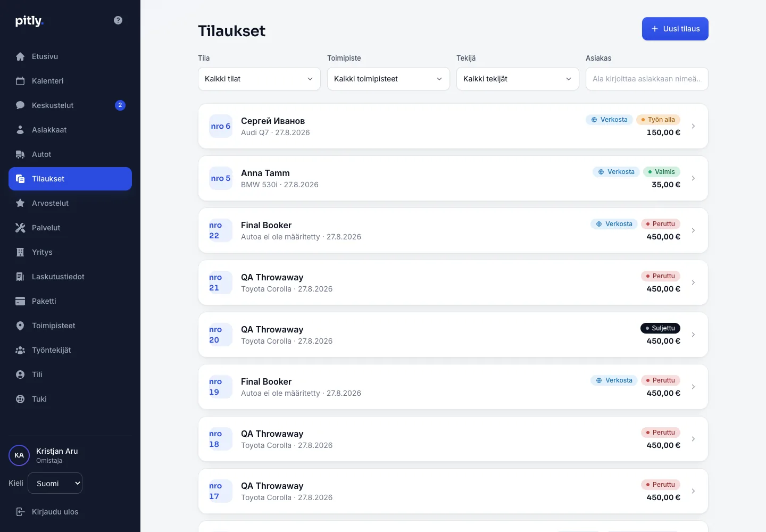Image resolution: width=766 pixels, height=532 pixels.
Task: Open the Kaikki tekijät dropdown
Action: click(x=518, y=79)
